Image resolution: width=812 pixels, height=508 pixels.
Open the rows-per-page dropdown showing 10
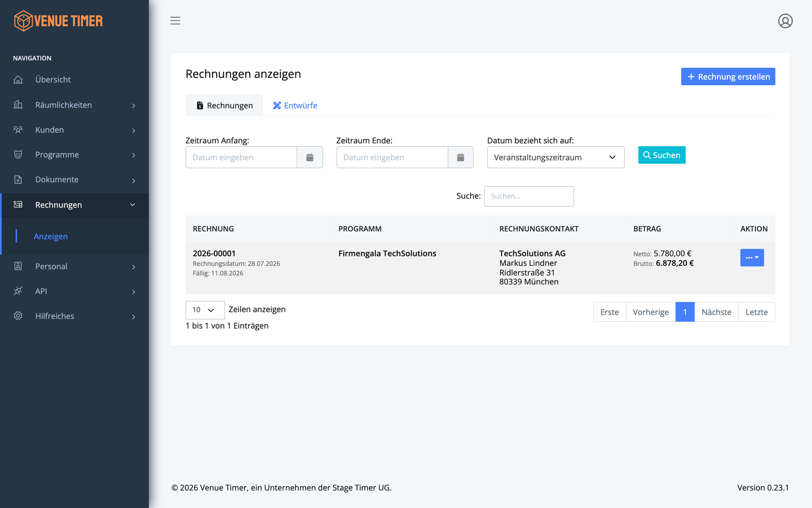click(x=205, y=310)
